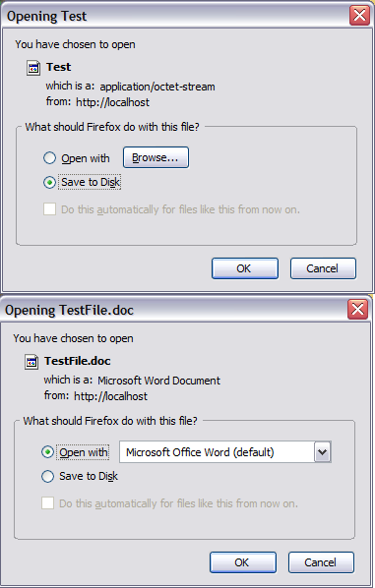Close the Opening TestFile.doc dialog

click(x=357, y=310)
